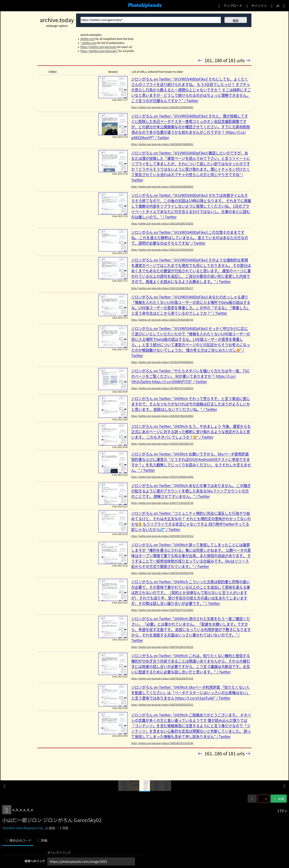
Task: Click status URL ending 1568555078157430784
Action: point(162,743)
